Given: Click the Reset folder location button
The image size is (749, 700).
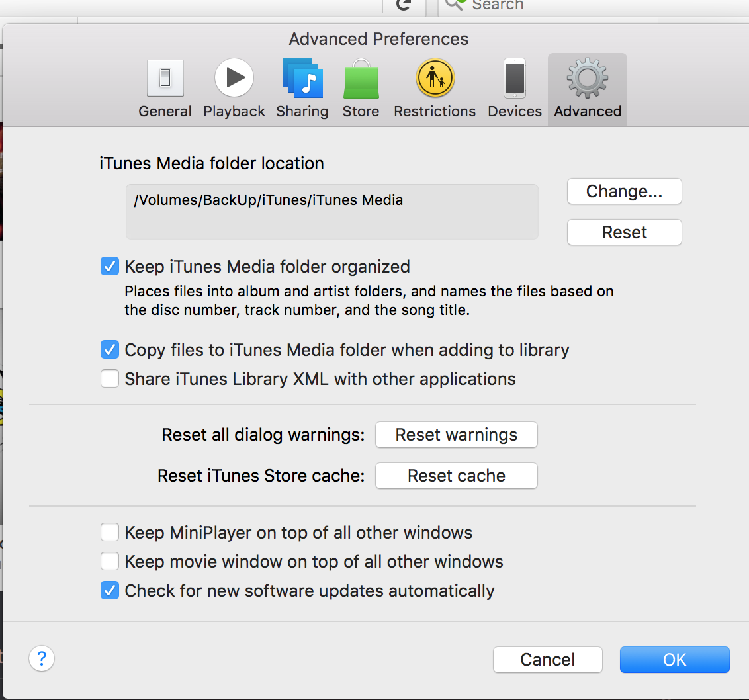Looking at the screenshot, I should tap(625, 232).
